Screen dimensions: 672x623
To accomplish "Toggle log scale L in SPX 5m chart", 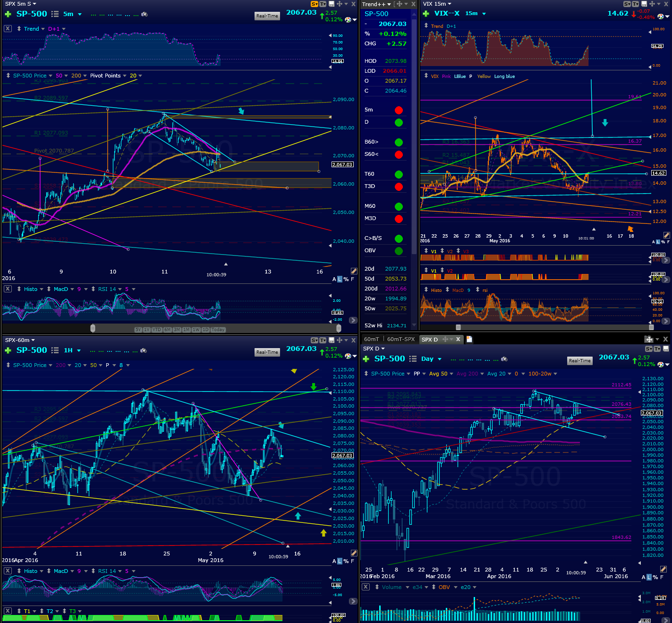I will coord(340,279).
